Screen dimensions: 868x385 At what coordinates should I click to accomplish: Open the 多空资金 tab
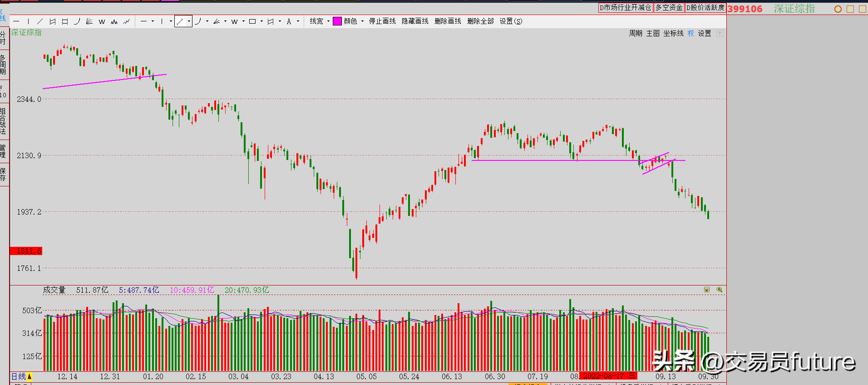(669, 8)
